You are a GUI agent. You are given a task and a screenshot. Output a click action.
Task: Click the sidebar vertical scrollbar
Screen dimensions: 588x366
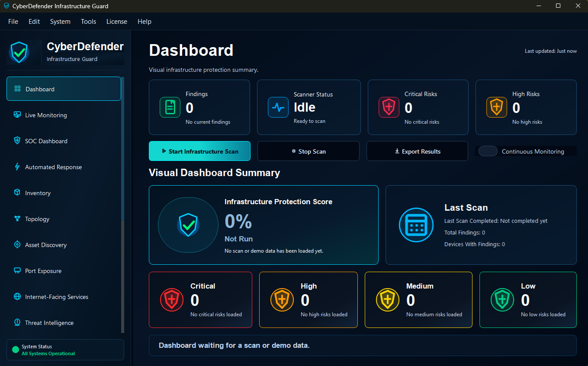[122, 205]
